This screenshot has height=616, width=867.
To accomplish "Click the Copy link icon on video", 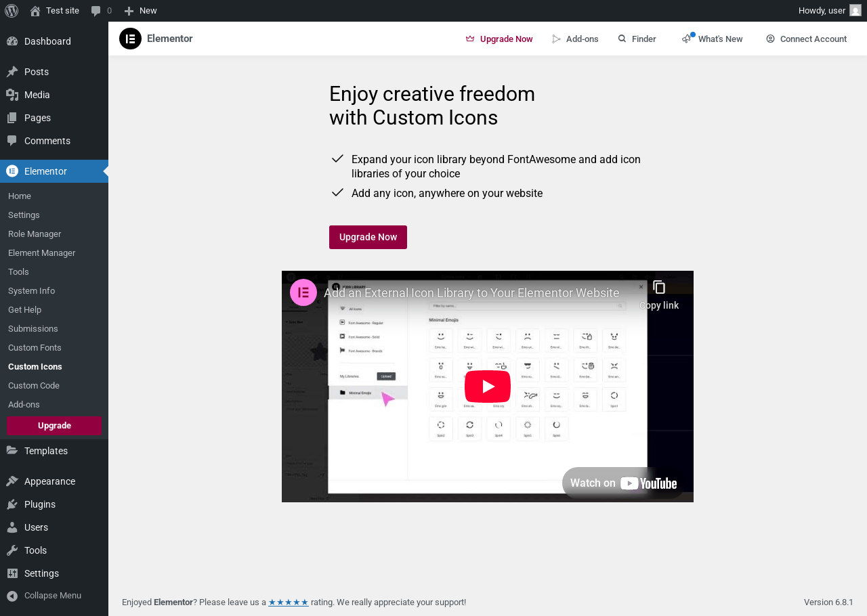I will [659, 287].
